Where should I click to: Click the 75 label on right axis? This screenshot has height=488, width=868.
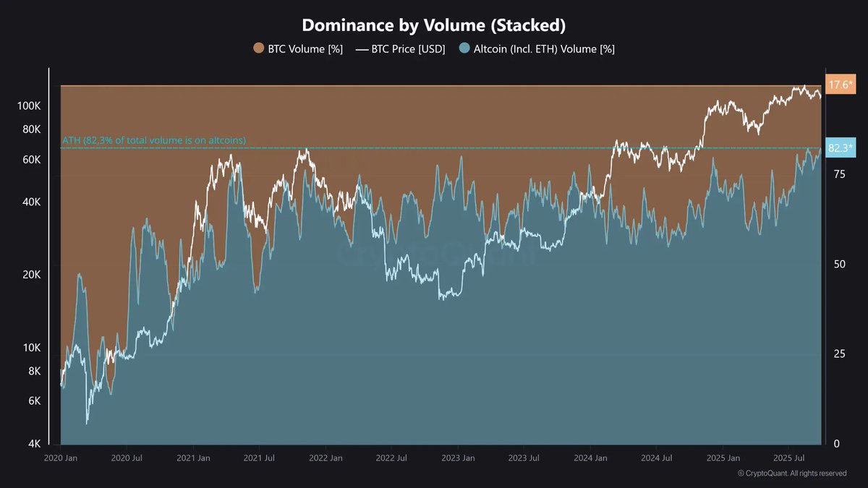tap(840, 172)
